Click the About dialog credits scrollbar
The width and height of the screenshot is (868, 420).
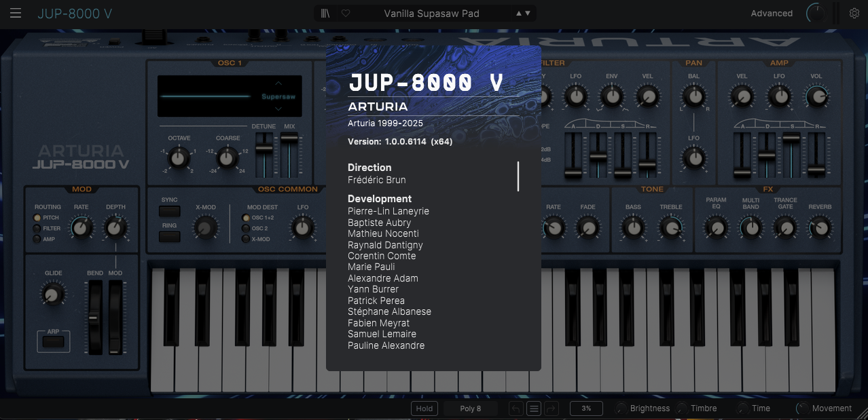(518, 176)
